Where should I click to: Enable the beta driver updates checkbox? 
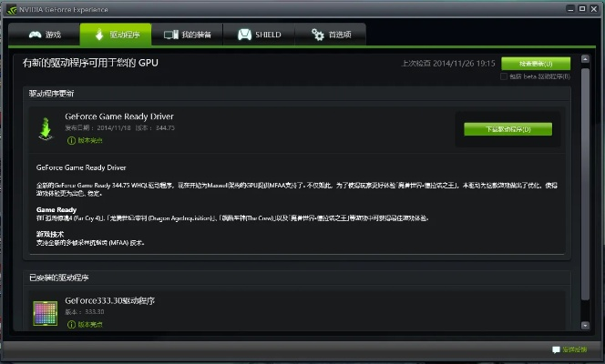[x=504, y=76]
